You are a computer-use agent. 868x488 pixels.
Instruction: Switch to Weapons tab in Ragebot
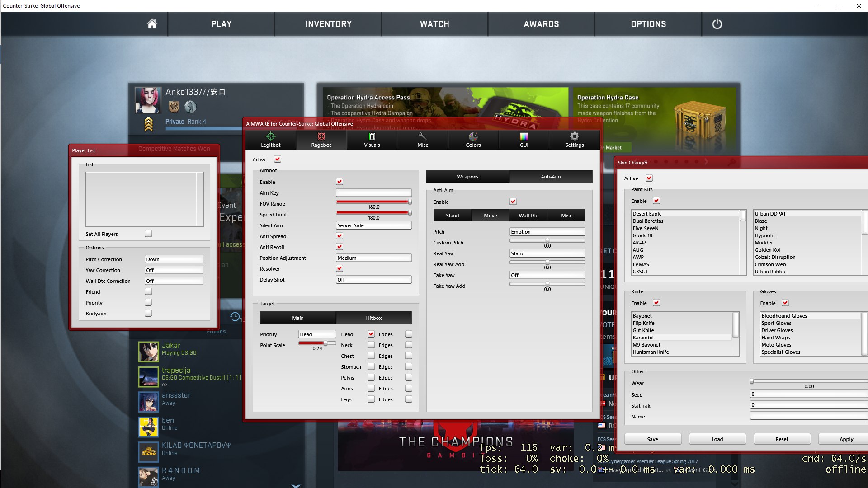tap(468, 177)
